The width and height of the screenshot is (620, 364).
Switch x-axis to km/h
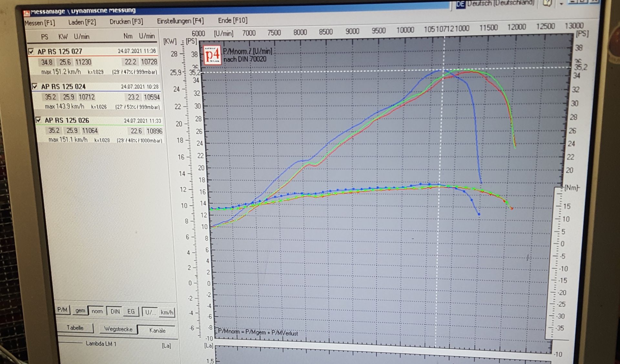tap(167, 312)
